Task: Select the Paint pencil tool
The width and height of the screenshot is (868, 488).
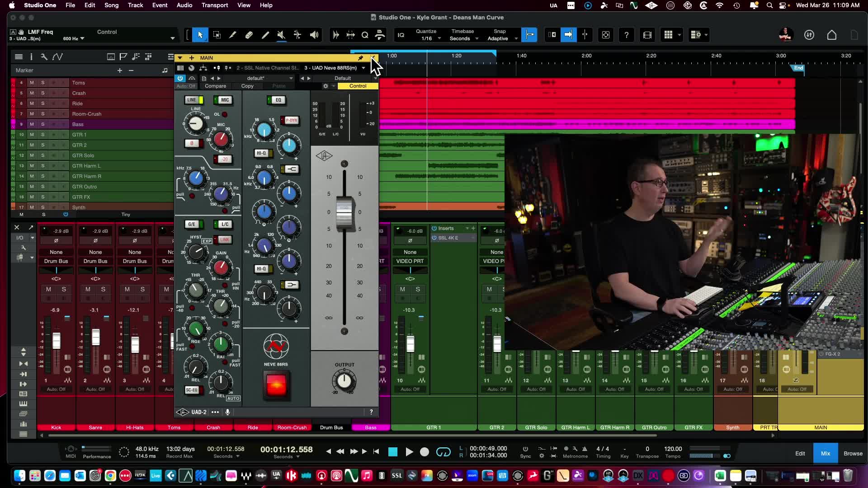Action: [265, 35]
